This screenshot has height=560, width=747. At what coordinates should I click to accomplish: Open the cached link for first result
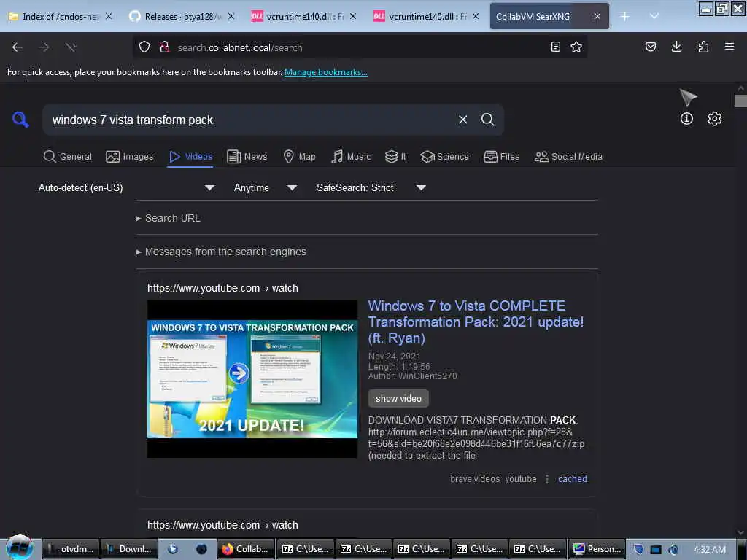click(573, 479)
